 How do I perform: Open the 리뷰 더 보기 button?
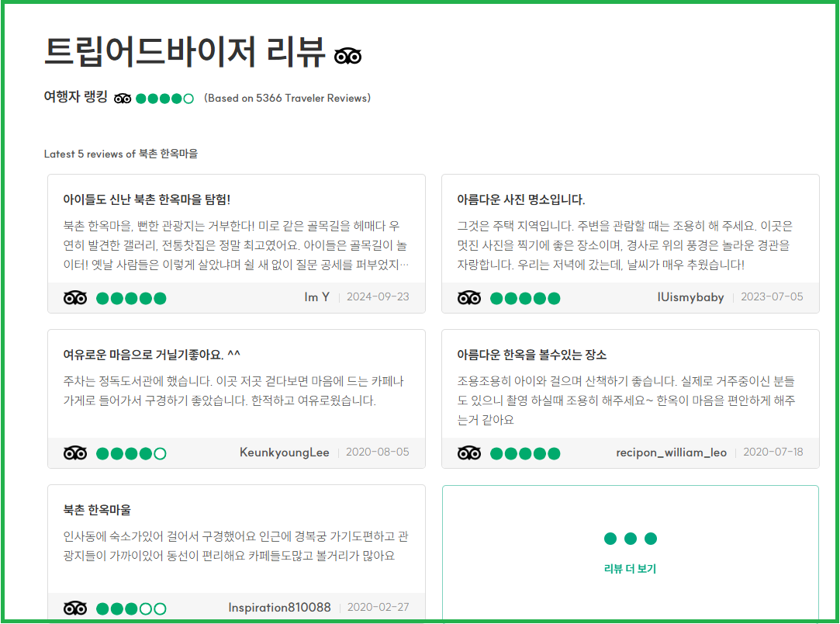630,568
